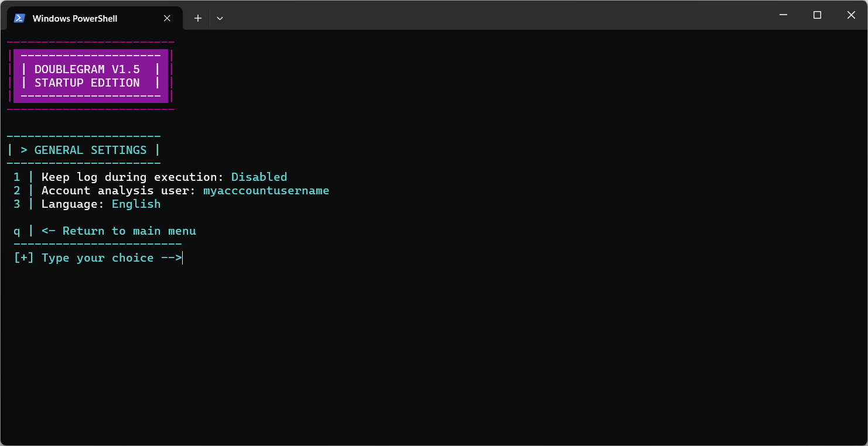Viewport: 868px width, 446px height.
Task: Click the English language value
Action: tap(136, 204)
